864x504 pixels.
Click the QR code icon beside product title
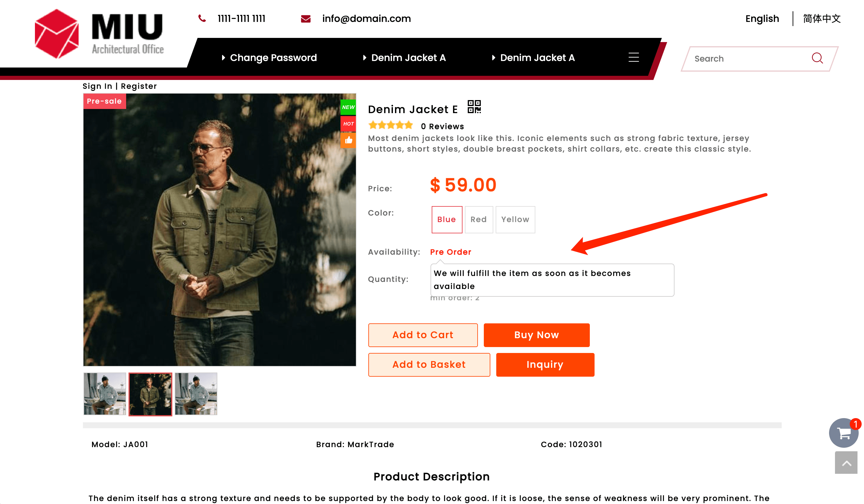coord(474,107)
